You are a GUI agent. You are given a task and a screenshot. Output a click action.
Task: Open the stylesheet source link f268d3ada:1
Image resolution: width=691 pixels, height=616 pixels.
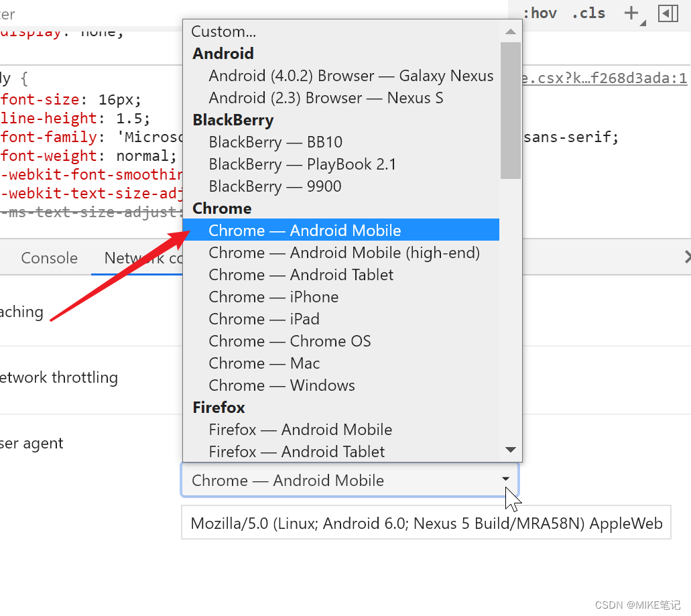604,78
